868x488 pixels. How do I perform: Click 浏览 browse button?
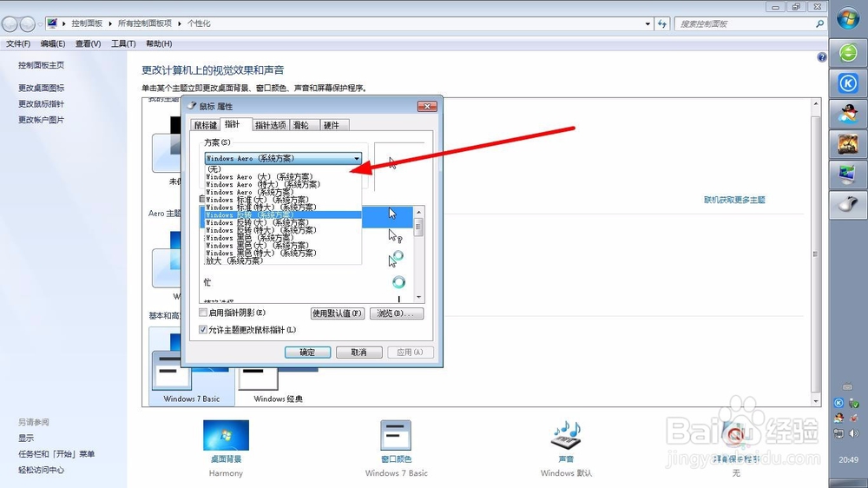pyautogui.click(x=397, y=313)
